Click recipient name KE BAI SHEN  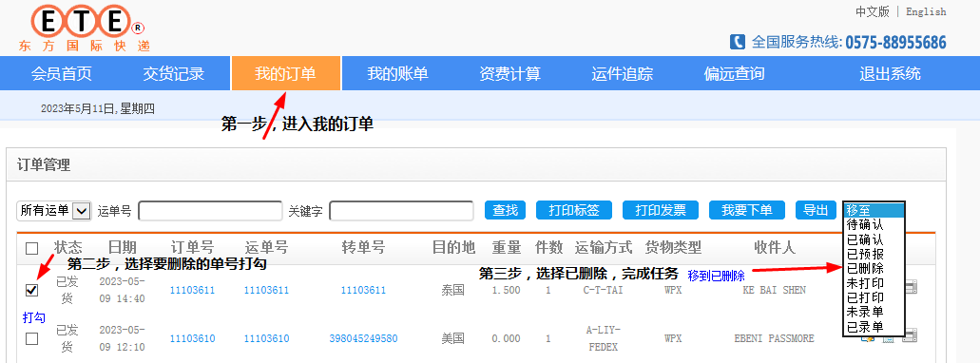[775, 290]
